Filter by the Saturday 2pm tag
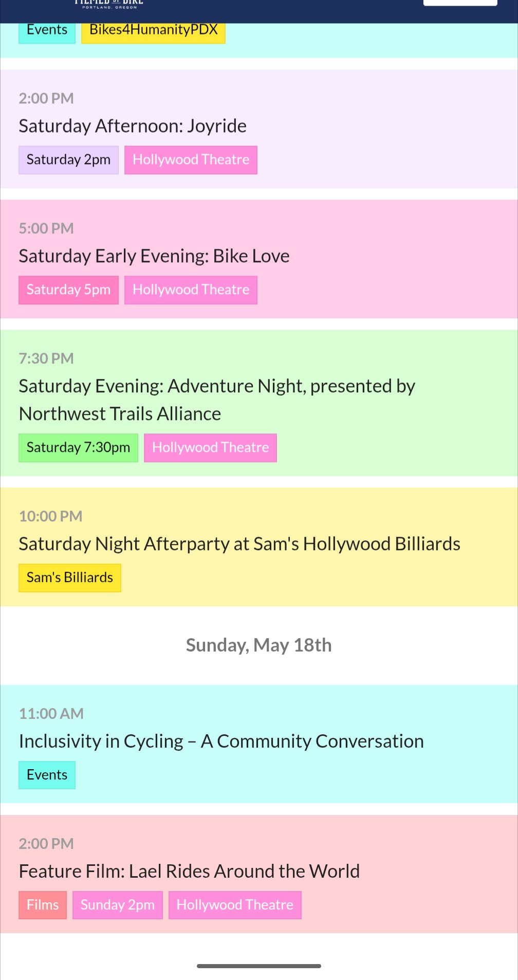Viewport: 518px width, 980px height. 68,160
